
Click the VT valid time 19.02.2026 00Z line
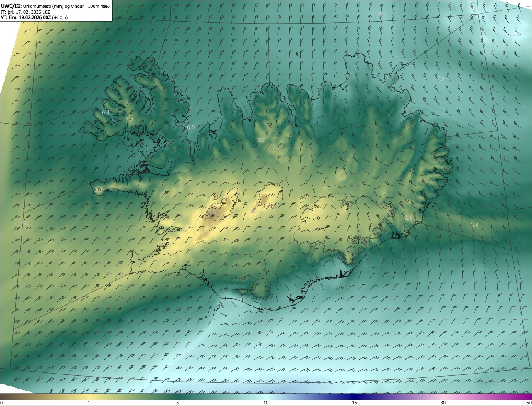click(x=34, y=17)
